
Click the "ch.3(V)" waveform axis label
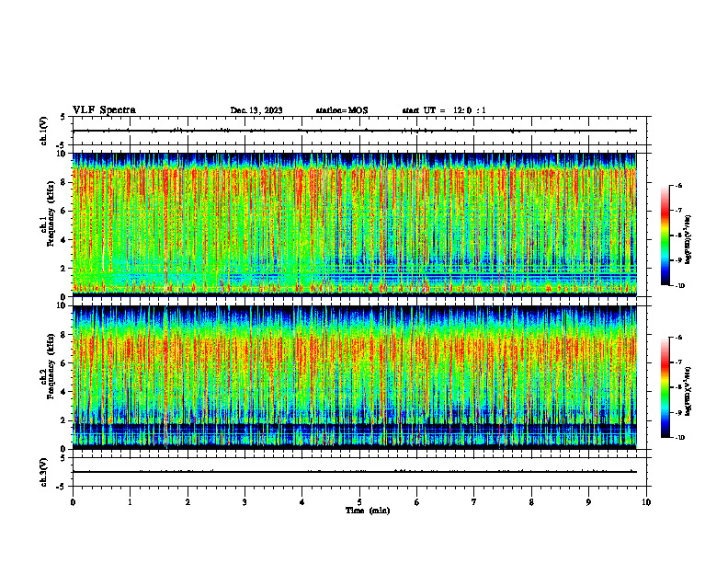pos(43,472)
